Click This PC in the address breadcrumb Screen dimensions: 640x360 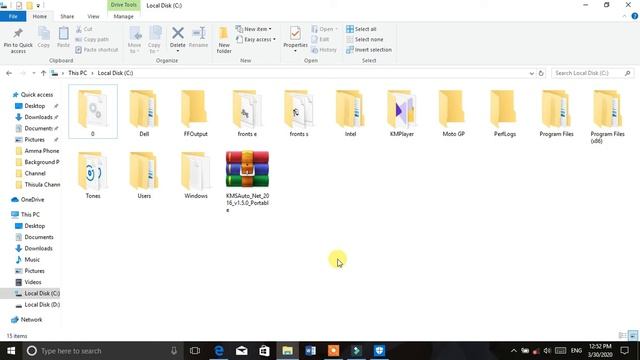pos(78,73)
